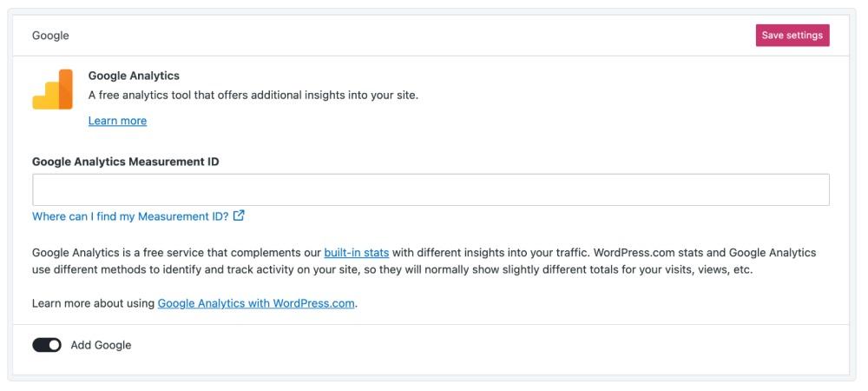Follow the built-in stats link

coord(357,253)
